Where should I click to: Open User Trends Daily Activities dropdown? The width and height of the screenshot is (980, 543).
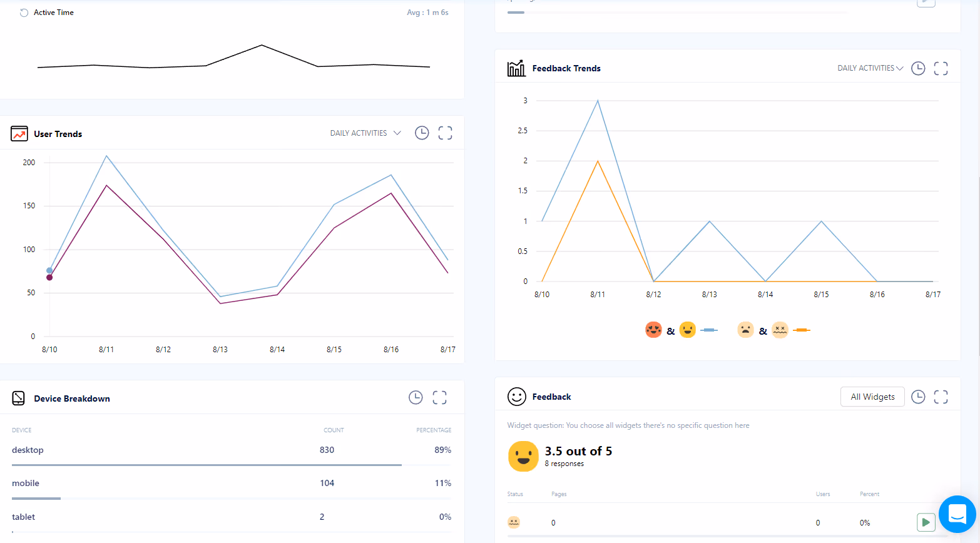(365, 133)
